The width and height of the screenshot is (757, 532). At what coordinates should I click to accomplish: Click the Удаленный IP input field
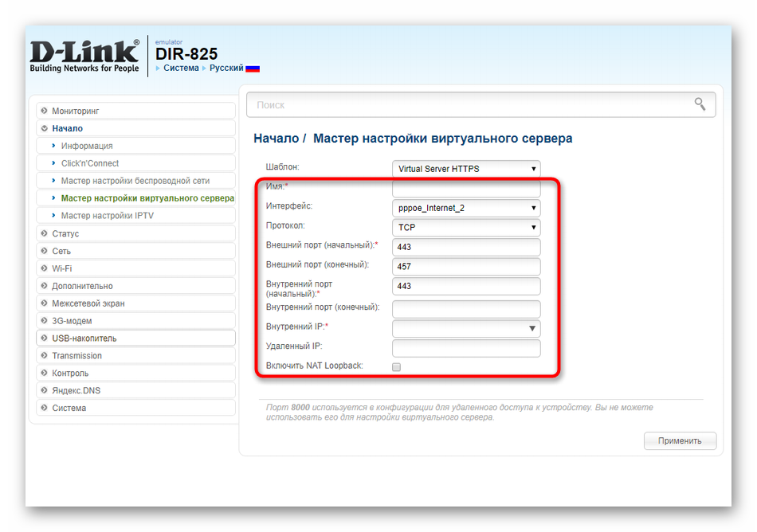[x=466, y=348]
